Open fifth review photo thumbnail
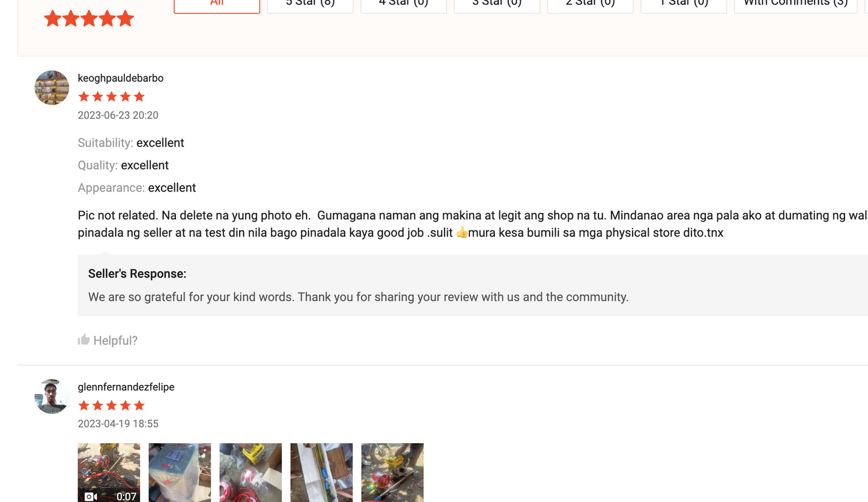868x502 pixels. (392, 473)
